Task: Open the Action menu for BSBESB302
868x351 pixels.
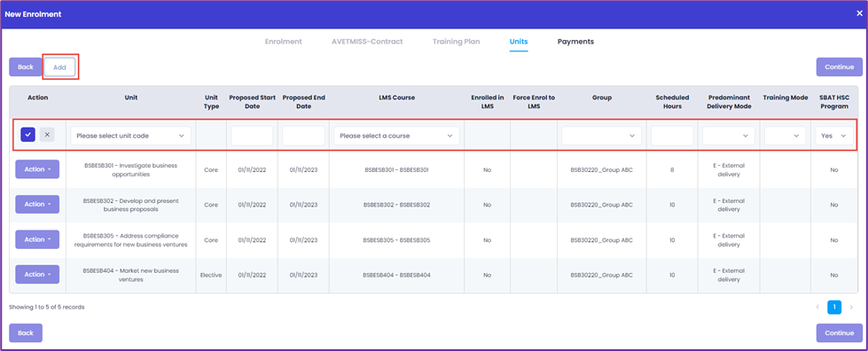Action: point(37,204)
